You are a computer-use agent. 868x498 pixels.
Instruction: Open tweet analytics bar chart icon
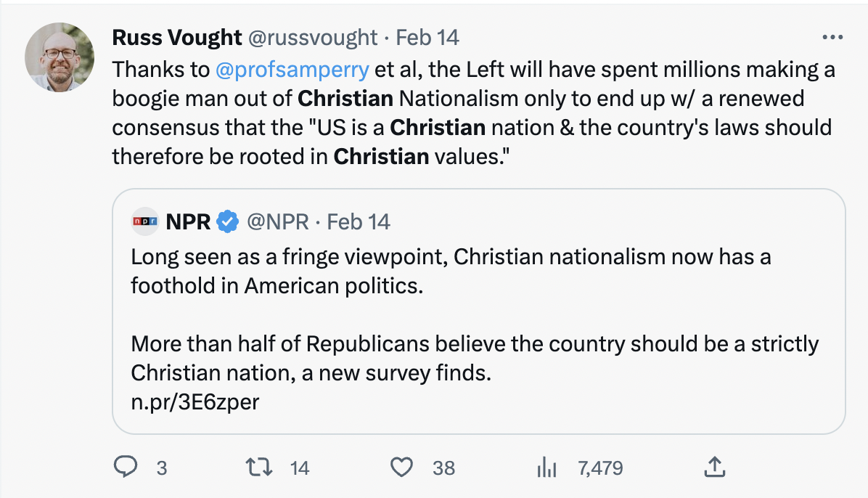(x=546, y=468)
